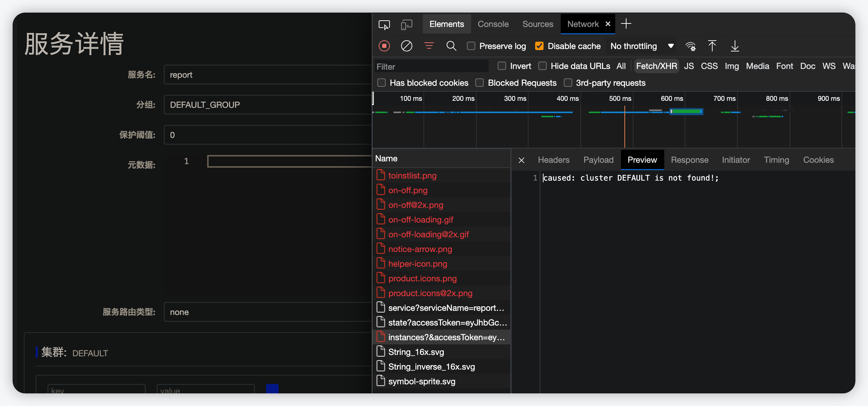Image resolution: width=868 pixels, height=406 pixels.
Task: Uncheck the Disable cache checkbox
Action: pyautogui.click(x=539, y=46)
